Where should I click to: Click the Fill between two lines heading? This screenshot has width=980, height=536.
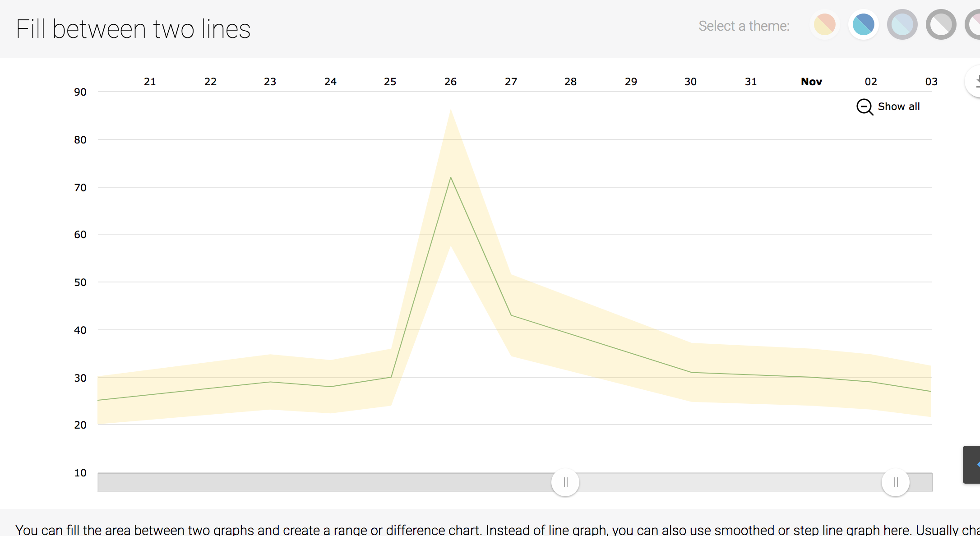click(134, 28)
